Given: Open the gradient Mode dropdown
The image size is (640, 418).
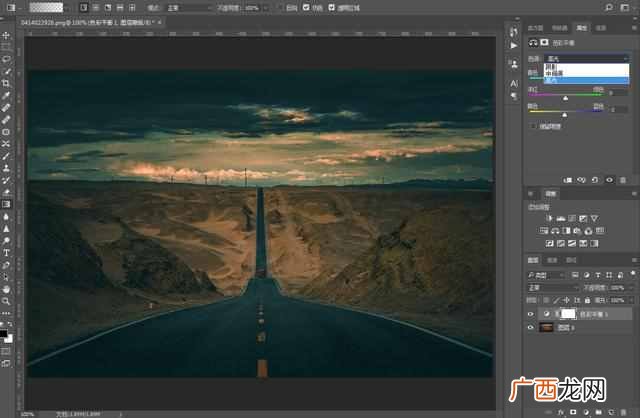Looking at the screenshot, I should coord(189,7).
